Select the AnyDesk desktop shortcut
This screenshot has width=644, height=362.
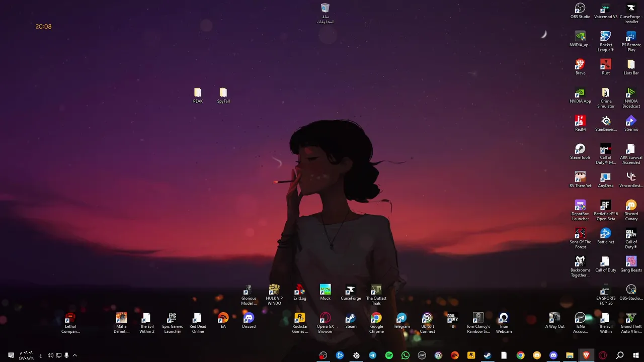[606, 180]
